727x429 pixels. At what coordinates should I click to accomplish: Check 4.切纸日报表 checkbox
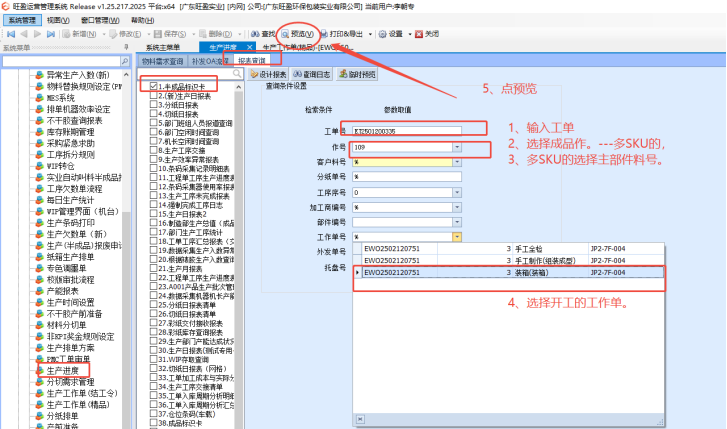pos(153,114)
